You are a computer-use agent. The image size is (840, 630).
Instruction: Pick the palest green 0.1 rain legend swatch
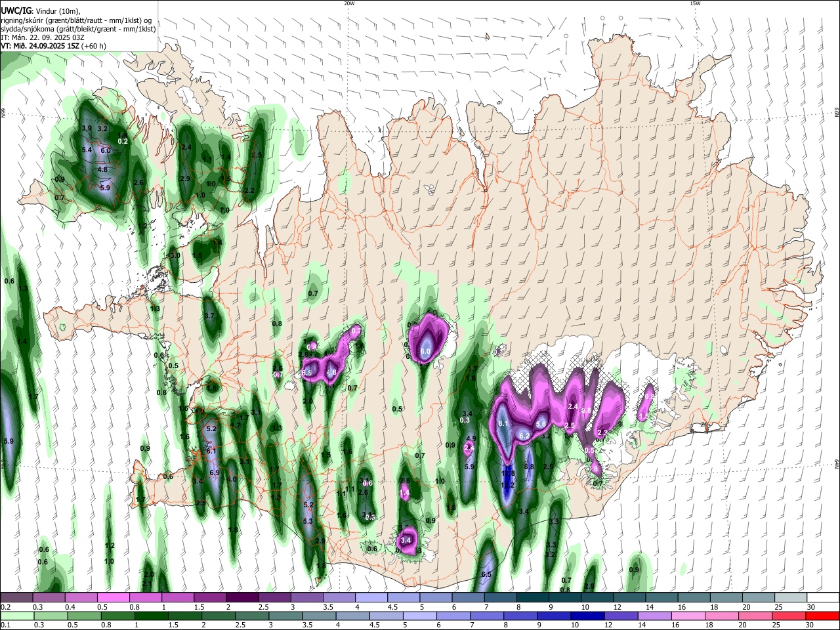pos(16,616)
